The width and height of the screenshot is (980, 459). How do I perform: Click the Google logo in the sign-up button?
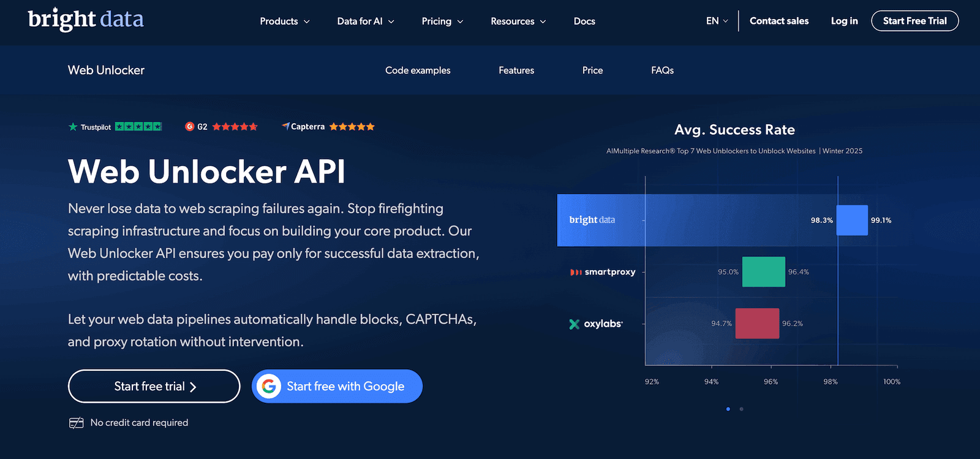(x=268, y=386)
